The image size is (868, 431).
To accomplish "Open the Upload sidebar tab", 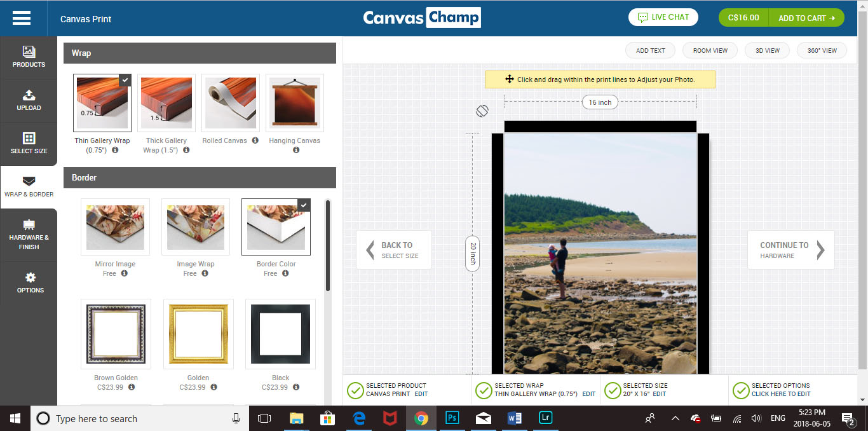I will [x=29, y=100].
